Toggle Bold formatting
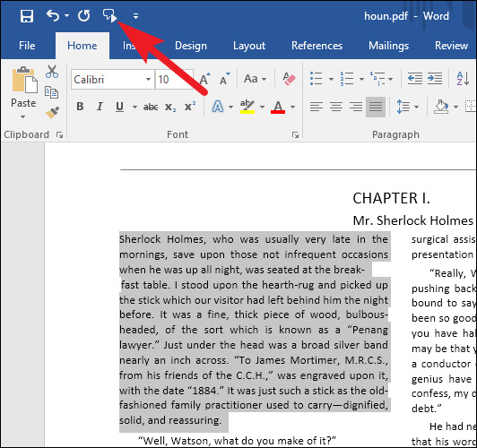The image size is (477, 448). [80, 107]
